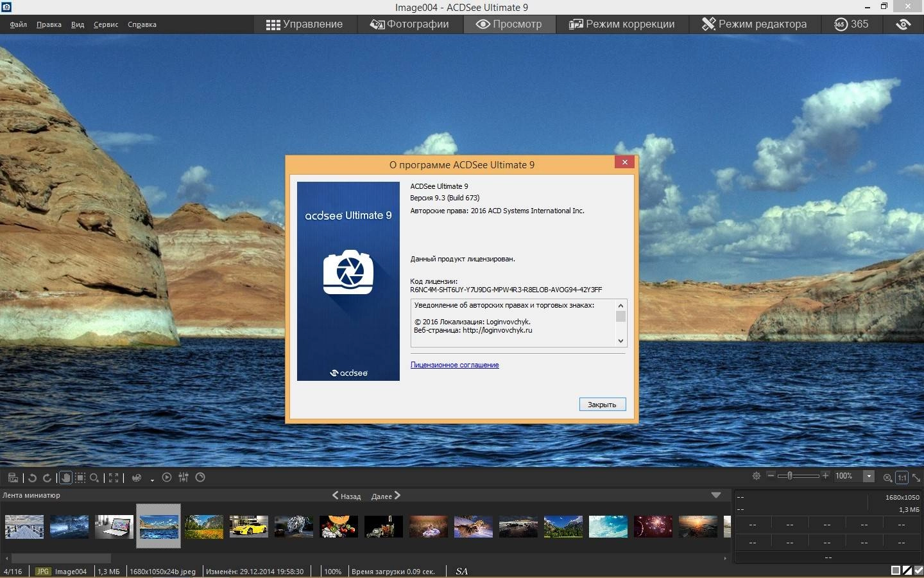Click the circular timer icon in toolbar
924x578 pixels.
coord(200,477)
